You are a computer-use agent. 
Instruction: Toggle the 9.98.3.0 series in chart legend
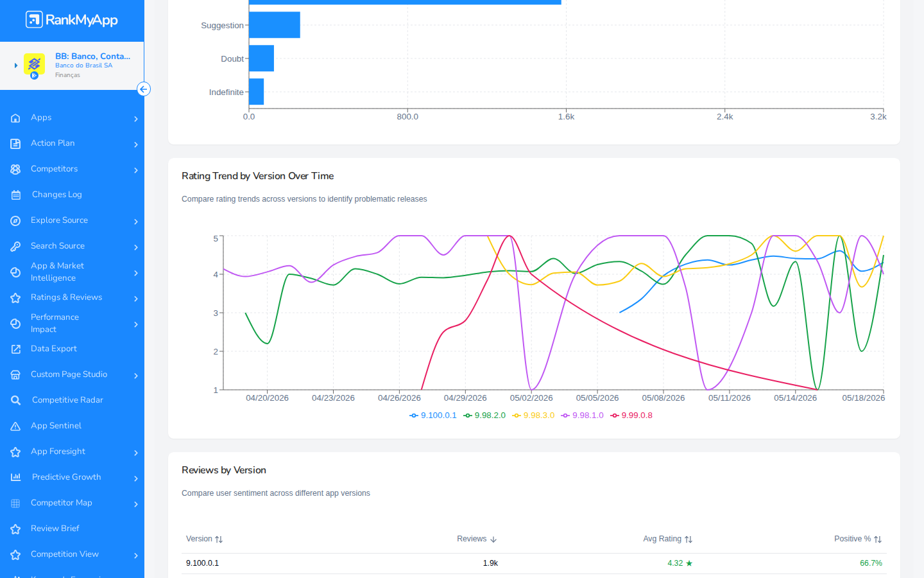click(x=533, y=416)
